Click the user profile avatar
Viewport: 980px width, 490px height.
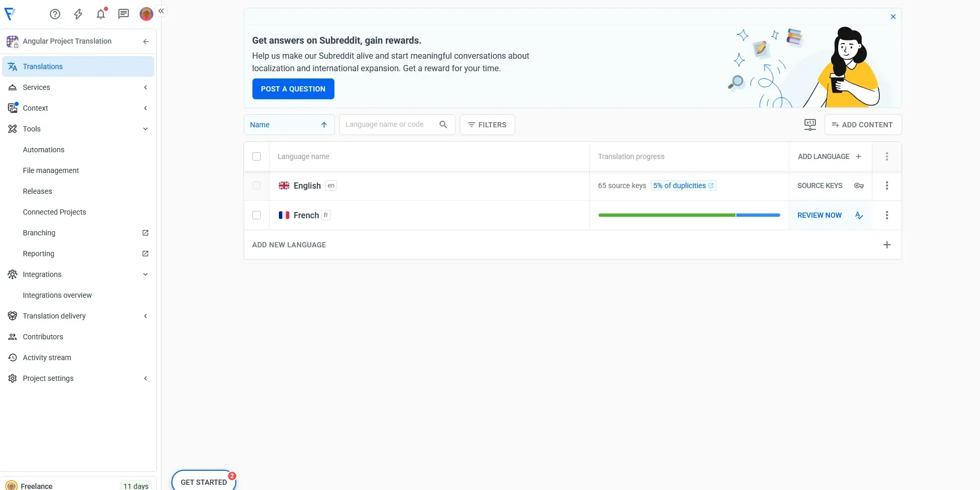tap(146, 14)
